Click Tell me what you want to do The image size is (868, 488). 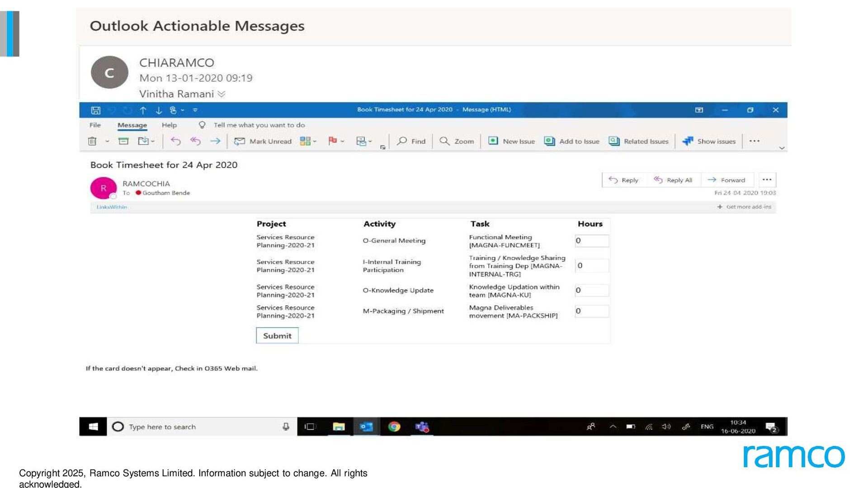point(259,125)
